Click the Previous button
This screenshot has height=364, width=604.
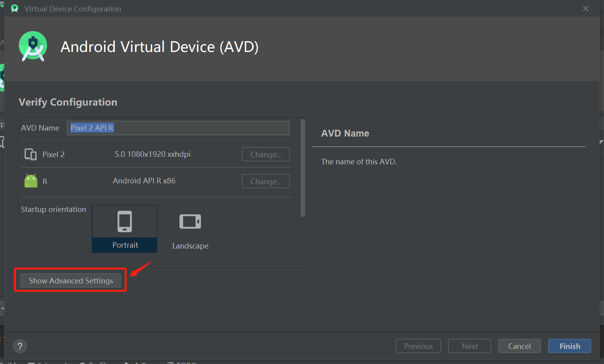(418, 346)
